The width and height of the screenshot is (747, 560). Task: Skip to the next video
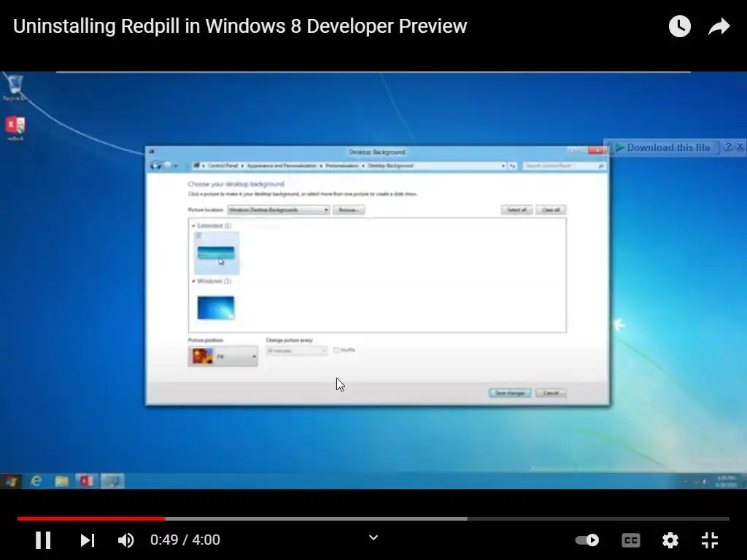[88, 540]
